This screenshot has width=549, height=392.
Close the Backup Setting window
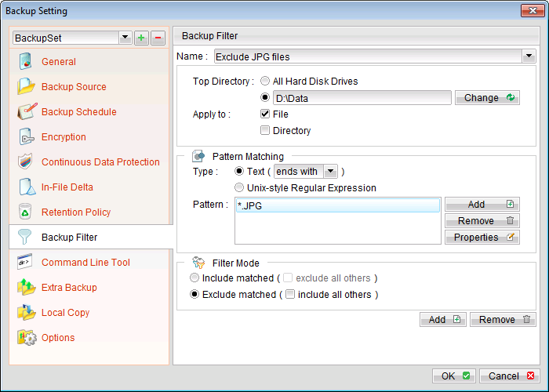533,10
